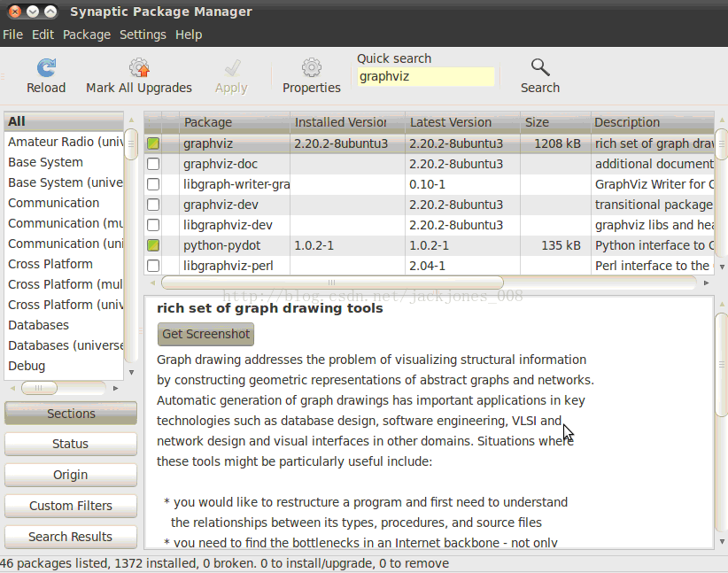Mark the libgraphviz-dev package checkbox
Screen dimensions: 728x573
click(x=153, y=225)
